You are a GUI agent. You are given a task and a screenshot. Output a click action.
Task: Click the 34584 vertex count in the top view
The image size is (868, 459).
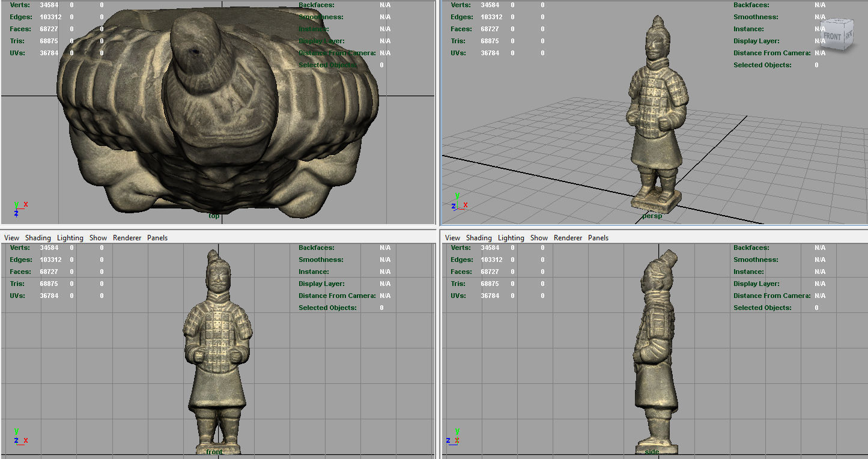tap(49, 5)
